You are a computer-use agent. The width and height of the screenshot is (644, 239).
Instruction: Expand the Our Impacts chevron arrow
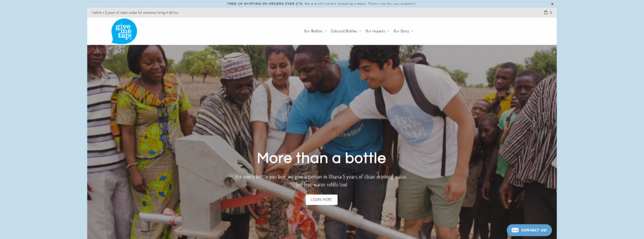click(388, 31)
